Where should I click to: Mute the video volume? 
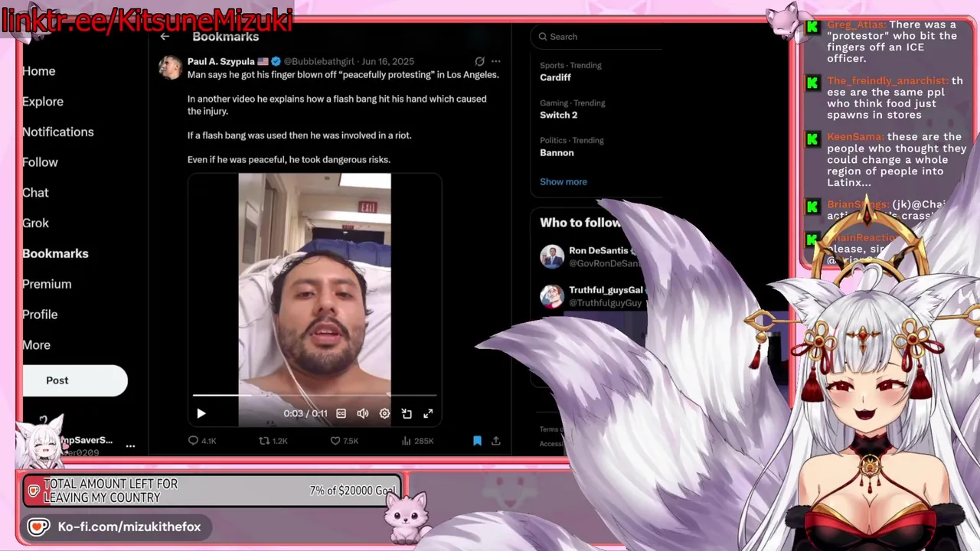point(363,413)
